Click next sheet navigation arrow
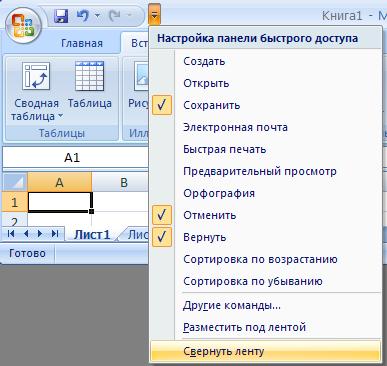387x366 pixels. point(40,234)
